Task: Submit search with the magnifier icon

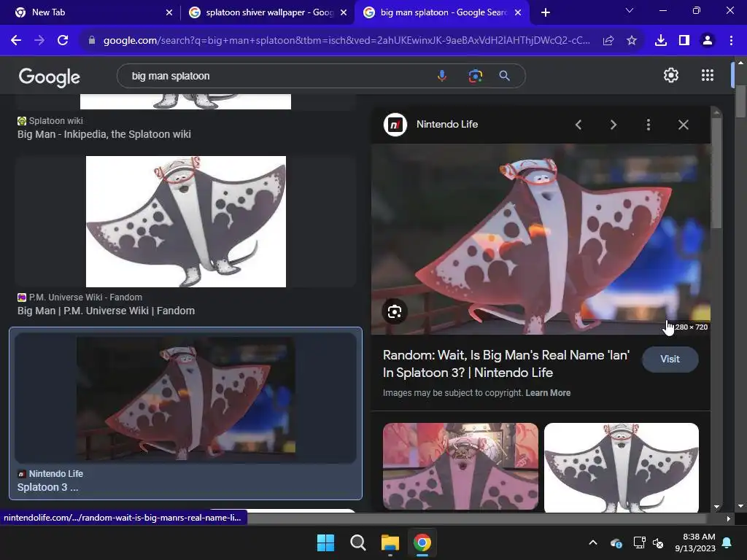Action: pos(505,76)
